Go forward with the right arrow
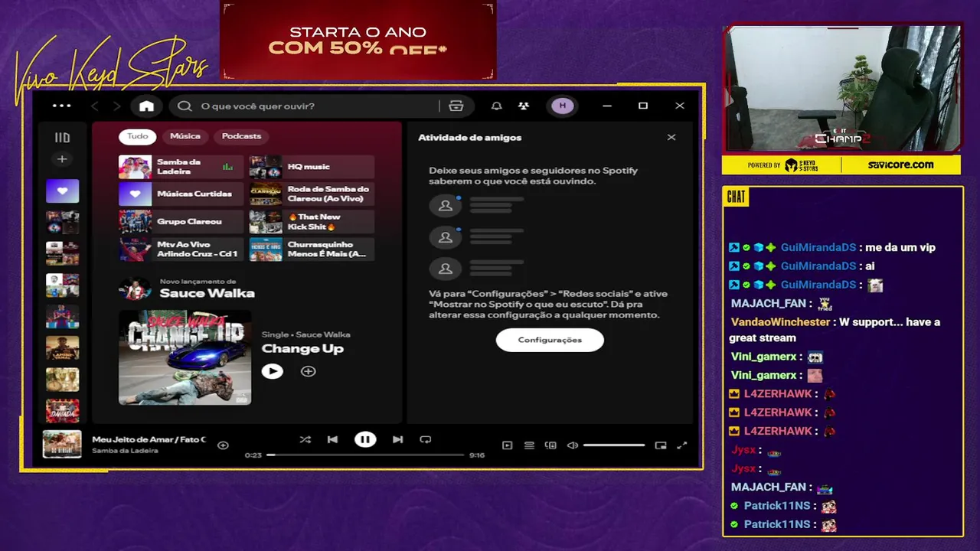The height and width of the screenshot is (551, 980). pyautogui.click(x=116, y=106)
